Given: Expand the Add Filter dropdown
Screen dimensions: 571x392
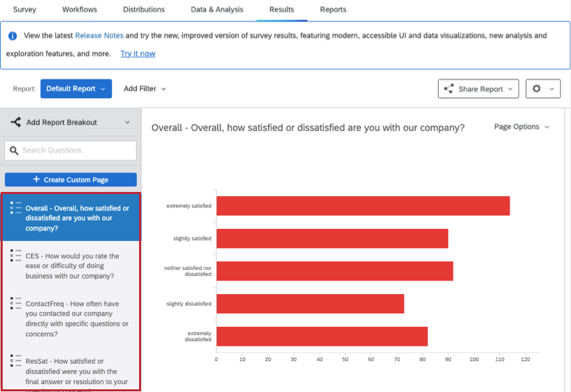Looking at the screenshot, I should point(144,89).
